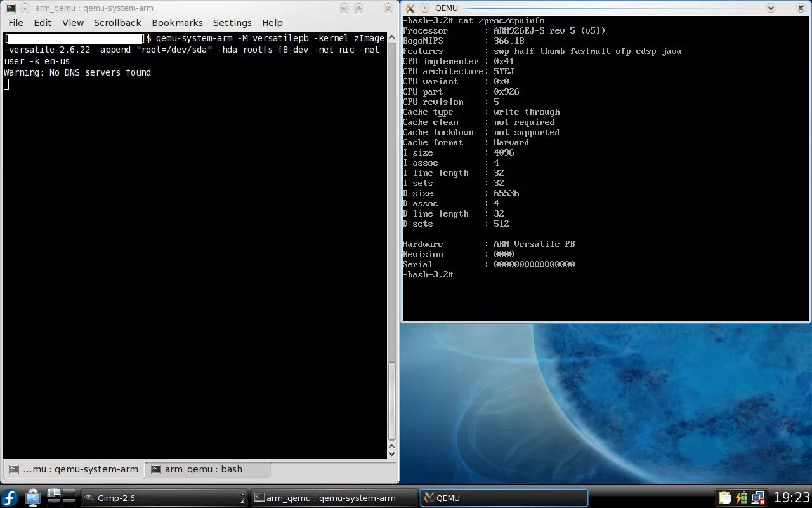The image size is (812, 508).
Task: Open the Bookmarks menu
Action: tap(177, 23)
